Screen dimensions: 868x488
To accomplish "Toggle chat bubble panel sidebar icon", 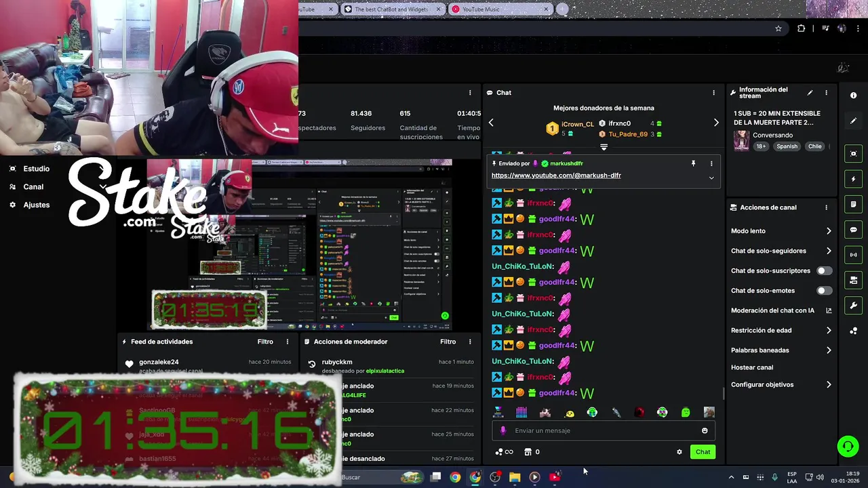I will [853, 230].
